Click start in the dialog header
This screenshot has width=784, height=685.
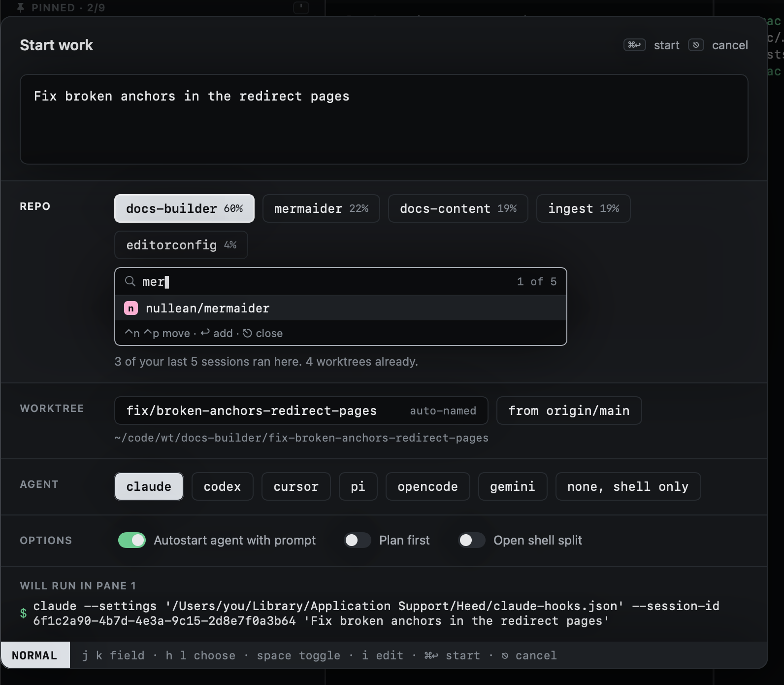pos(667,45)
